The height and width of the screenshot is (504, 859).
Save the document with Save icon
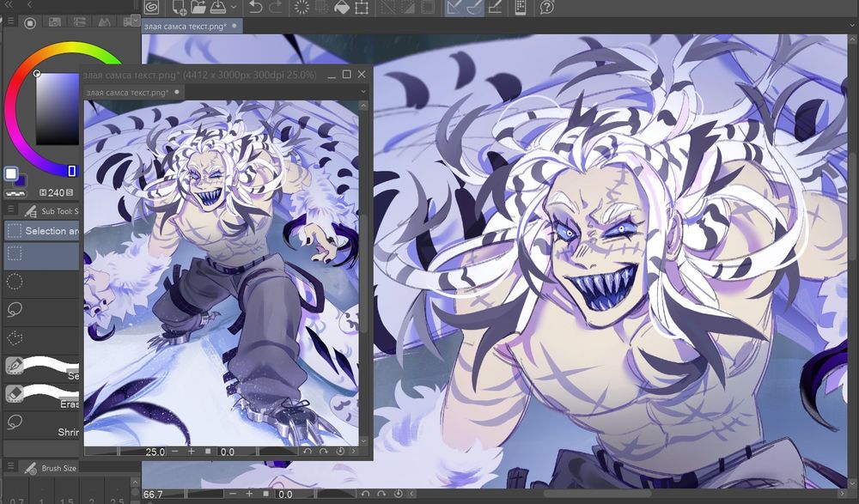pyautogui.click(x=218, y=7)
